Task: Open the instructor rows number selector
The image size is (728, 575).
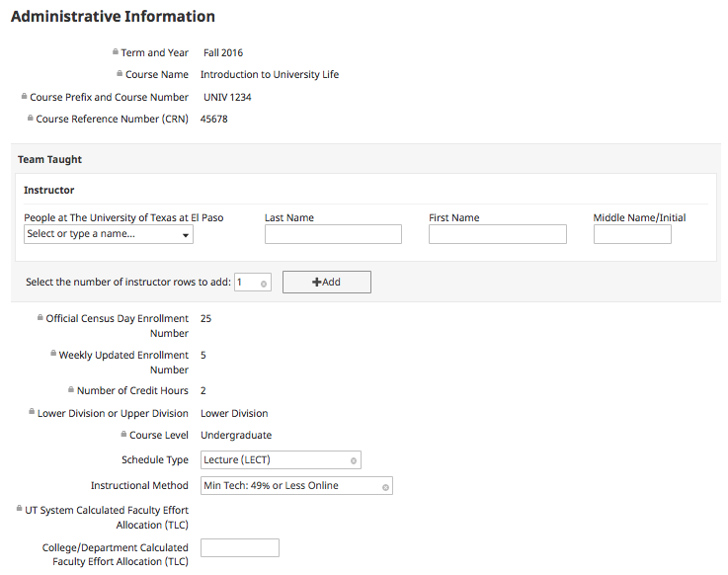Action: click(x=252, y=283)
